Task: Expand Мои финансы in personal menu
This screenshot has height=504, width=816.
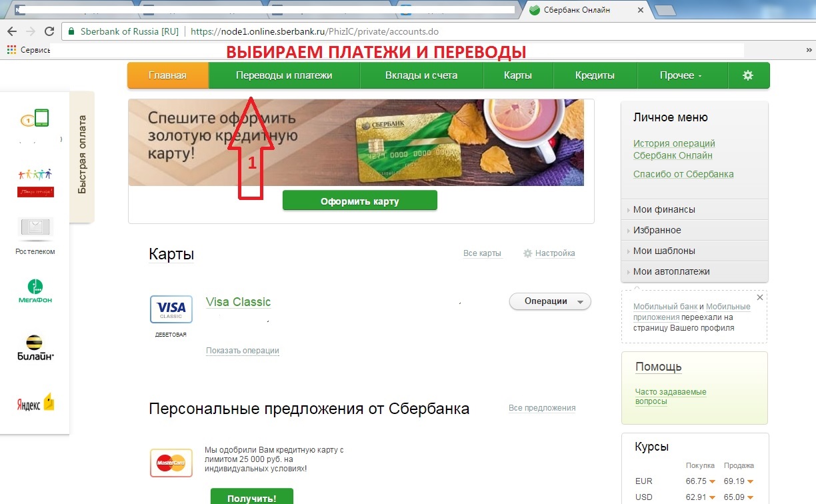Action: coord(694,209)
